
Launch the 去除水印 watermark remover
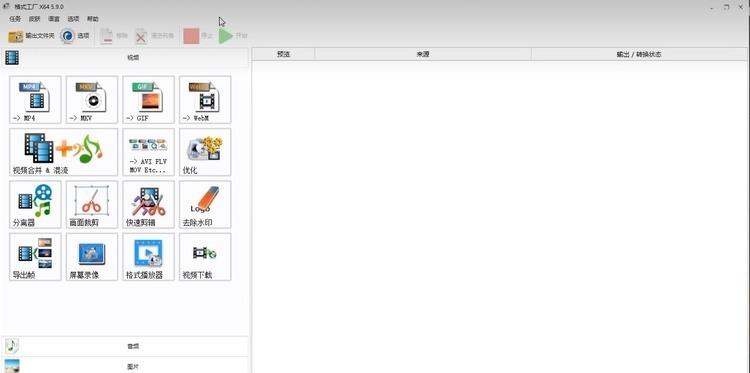click(x=205, y=205)
